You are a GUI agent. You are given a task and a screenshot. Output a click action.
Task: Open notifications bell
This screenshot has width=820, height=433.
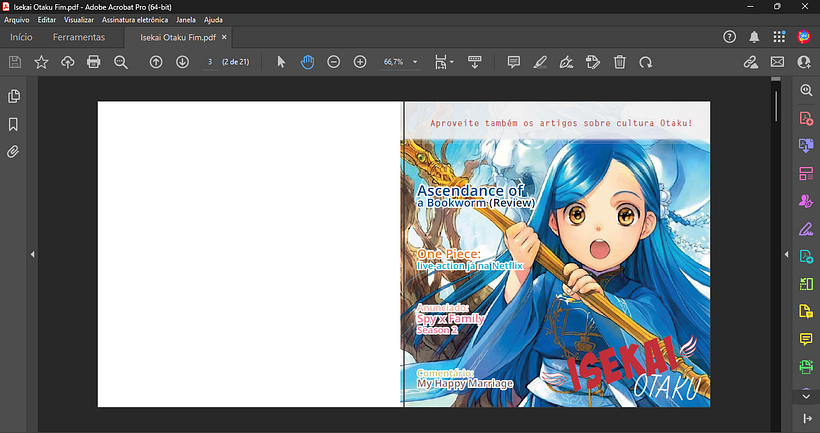[x=754, y=37]
